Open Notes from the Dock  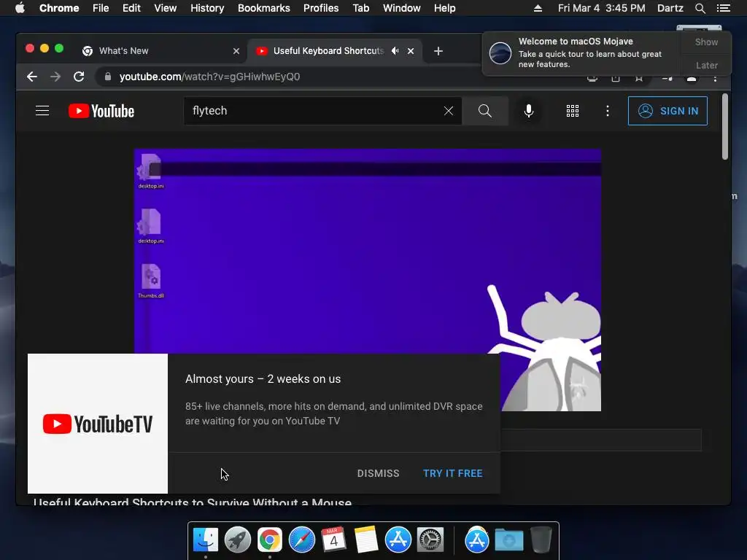coord(366,540)
